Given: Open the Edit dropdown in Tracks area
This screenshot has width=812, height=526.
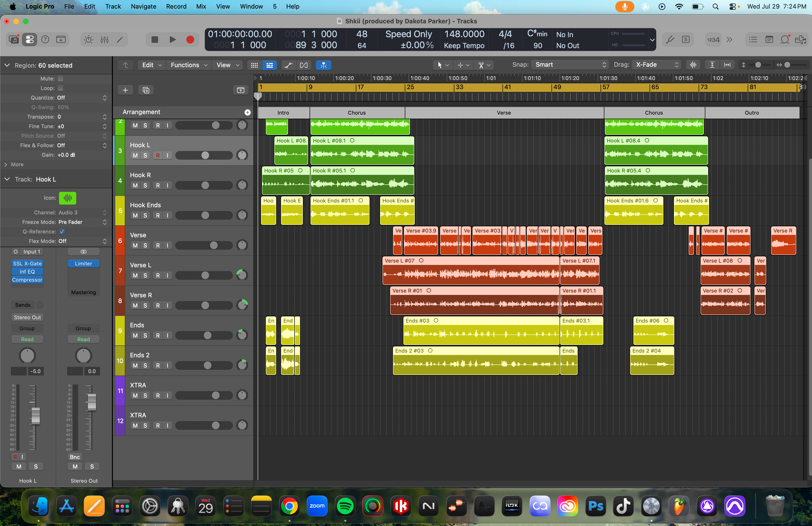Looking at the screenshot, I should [151, 65].
